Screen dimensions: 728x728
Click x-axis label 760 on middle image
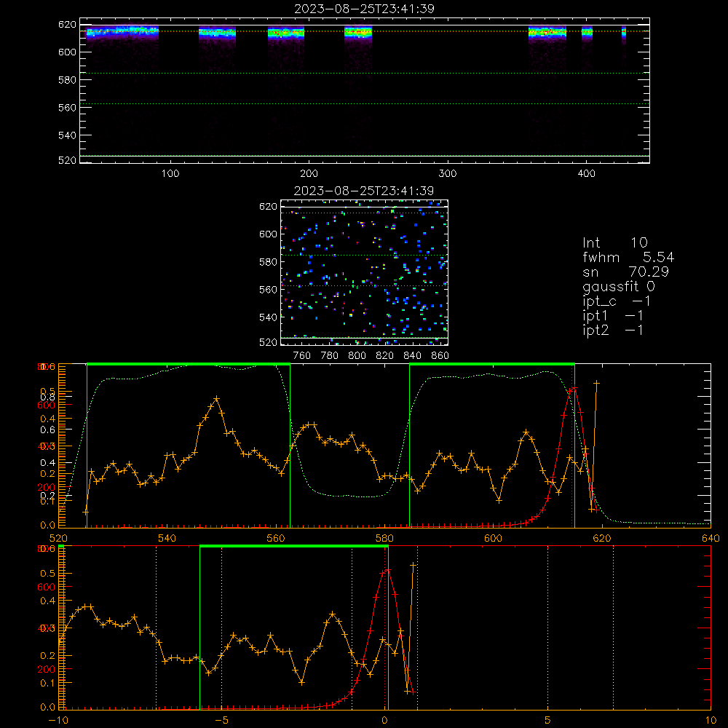click(302, 356)
